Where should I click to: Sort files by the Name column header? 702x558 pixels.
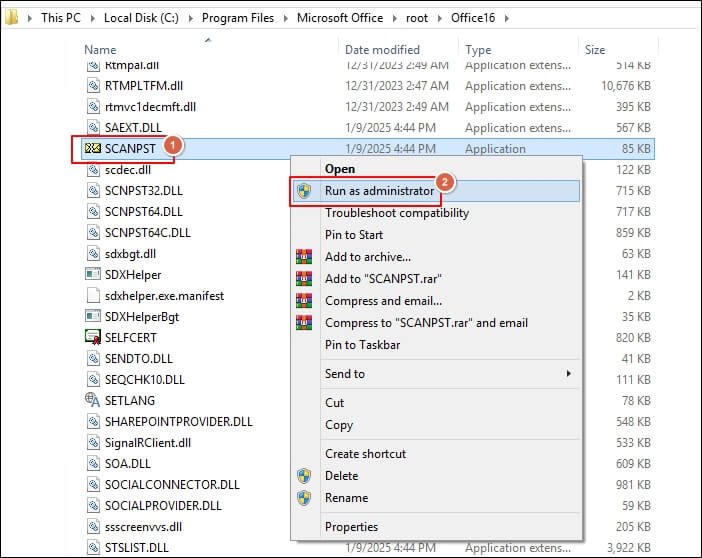[100, 50]
